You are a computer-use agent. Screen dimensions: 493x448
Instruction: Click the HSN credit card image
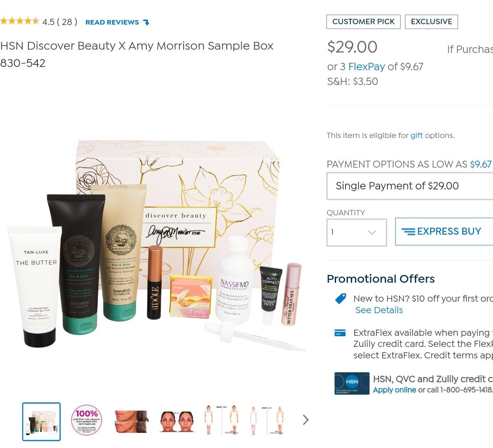coord(352,383)
